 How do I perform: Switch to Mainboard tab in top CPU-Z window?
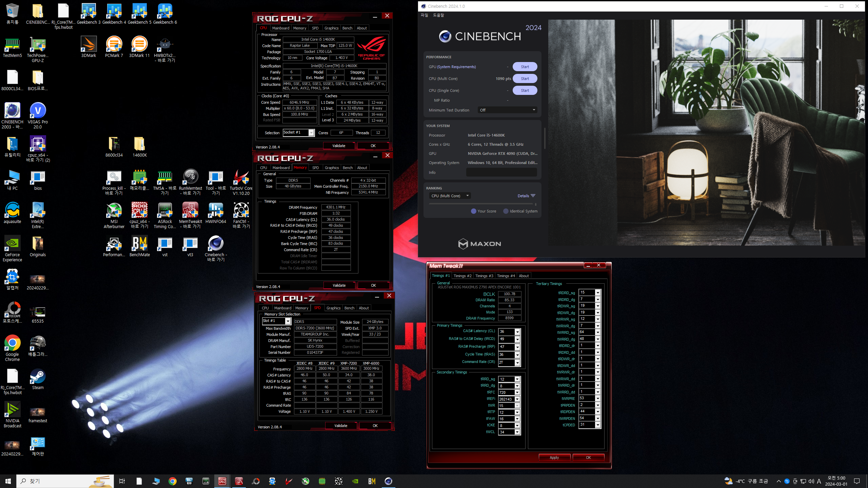(x=281, y=28)
